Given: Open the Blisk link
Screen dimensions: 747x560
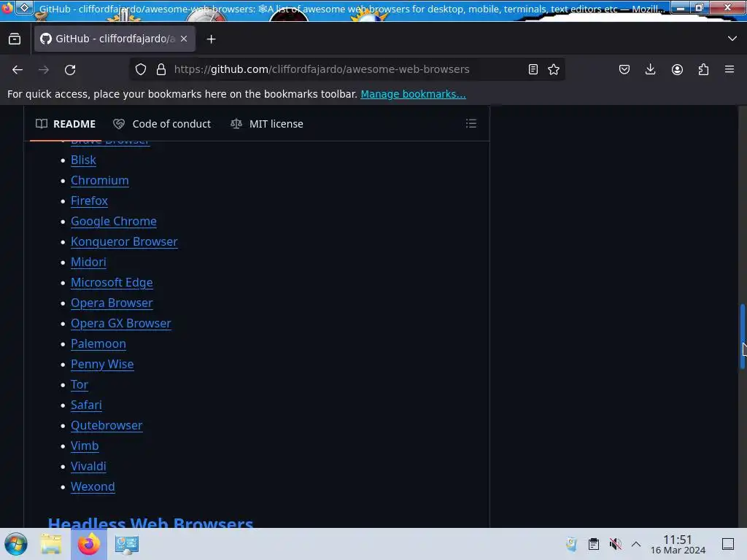Looking at the screenshot, I should click(83, 160).
